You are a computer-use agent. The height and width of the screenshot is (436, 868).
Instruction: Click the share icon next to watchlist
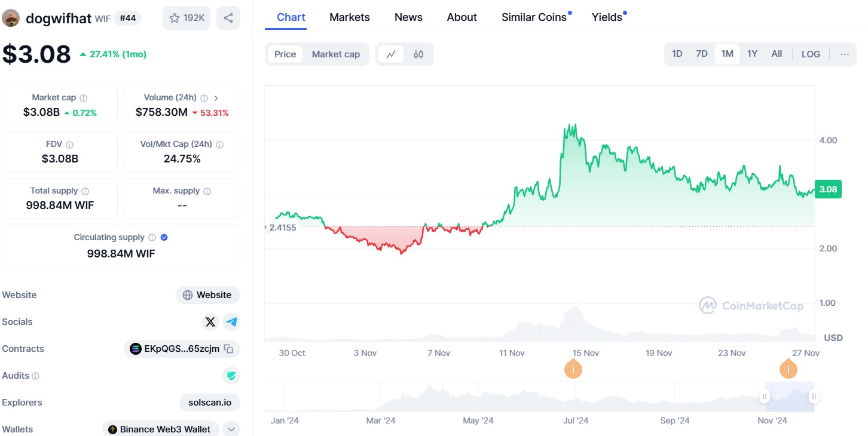[228, 18]
